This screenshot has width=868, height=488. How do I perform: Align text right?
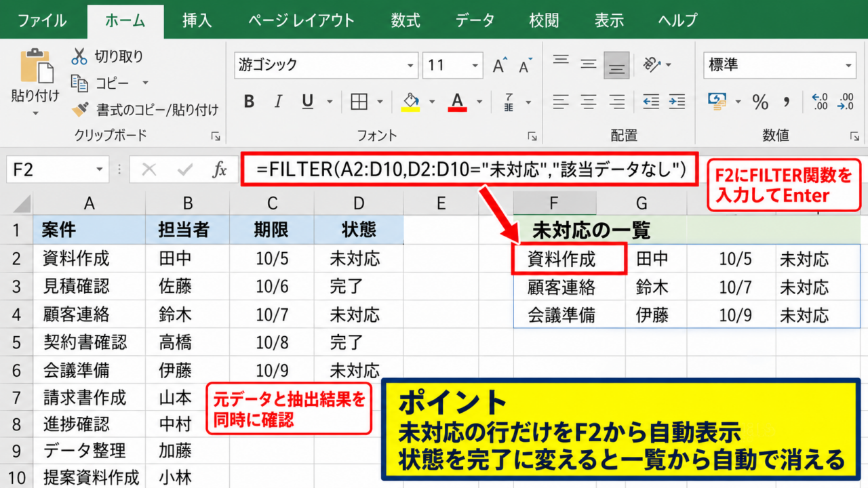(x=616, y=102)
